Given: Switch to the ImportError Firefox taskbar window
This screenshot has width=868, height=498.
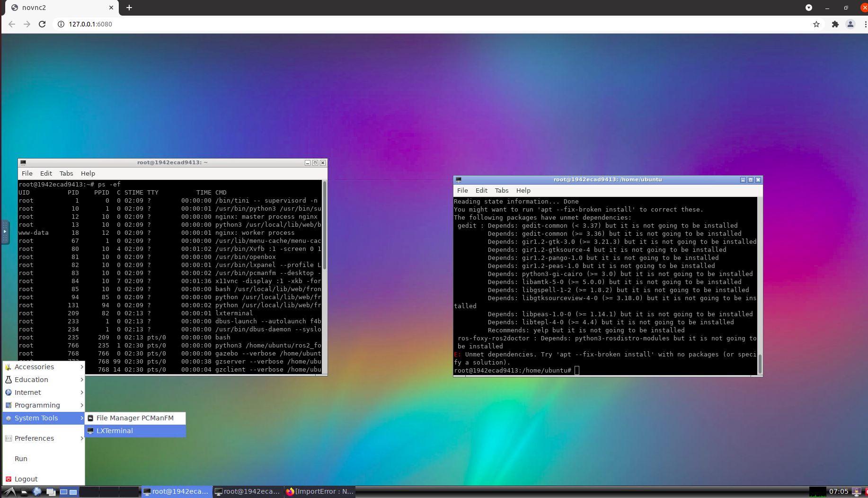Looking at the screenshot, I should coord(320,492).
